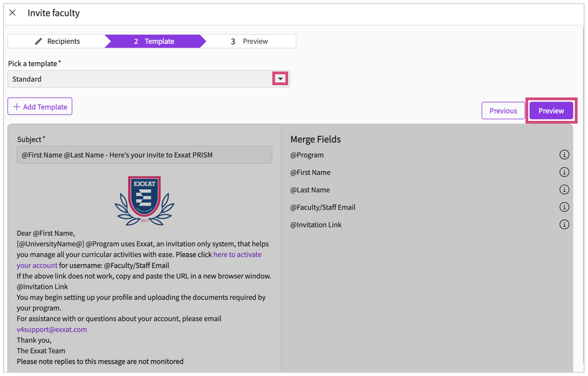Click the Exxat logo image in email
This screenshot has width=588, height=376.
pyautogui.click(x=144, y=201)
